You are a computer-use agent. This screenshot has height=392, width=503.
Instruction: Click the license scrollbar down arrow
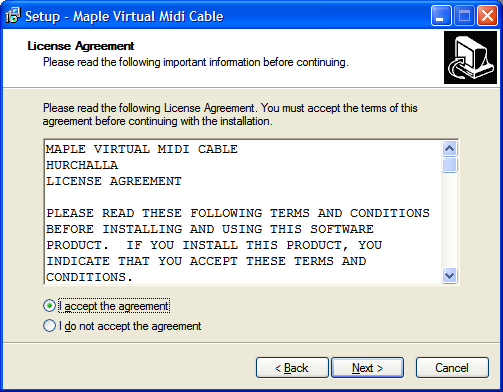(x=449, y=276)
